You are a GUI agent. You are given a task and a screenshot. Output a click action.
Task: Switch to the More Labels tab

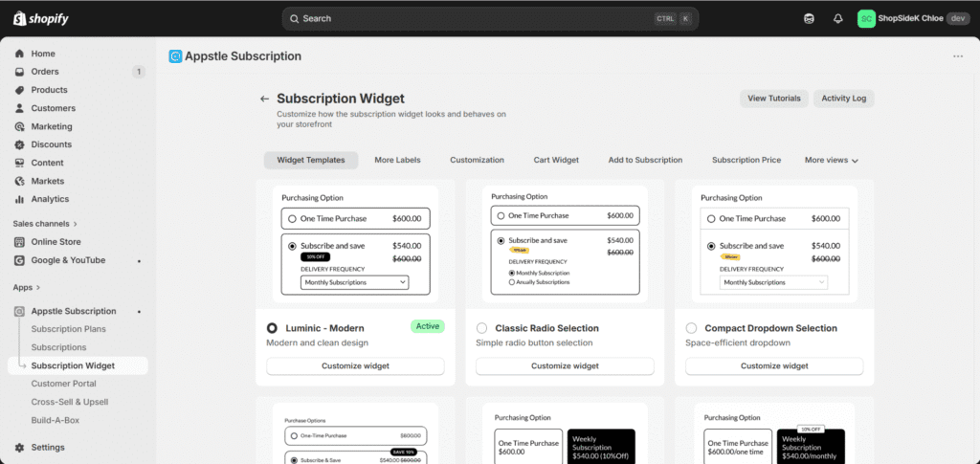pos(397,160)
